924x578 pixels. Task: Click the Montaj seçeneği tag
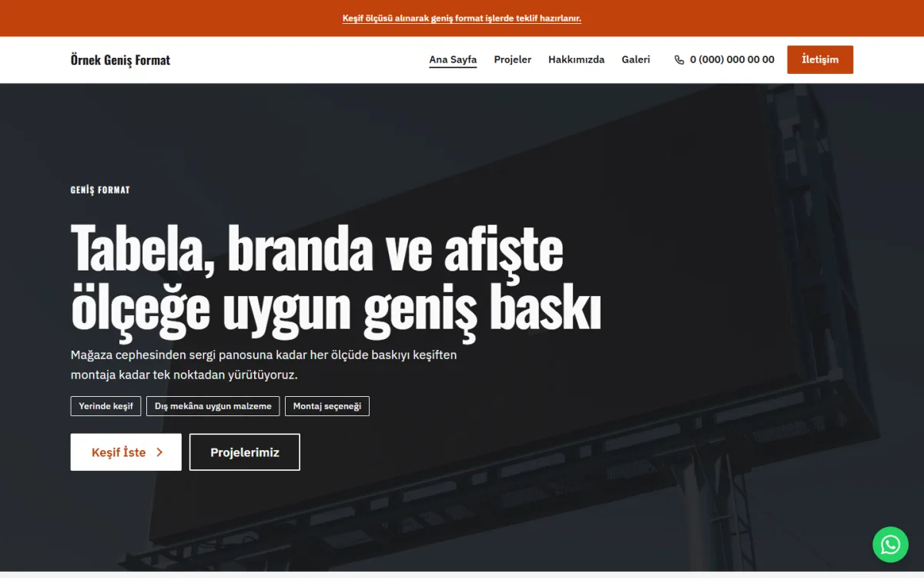(327, 406)
